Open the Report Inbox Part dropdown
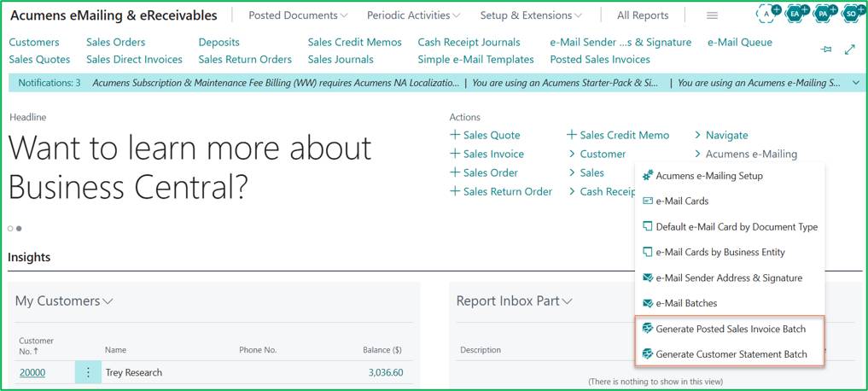Image resolution: width=868 pixels, height=391 pixels. pyautogui.click(x=515, y=301)
